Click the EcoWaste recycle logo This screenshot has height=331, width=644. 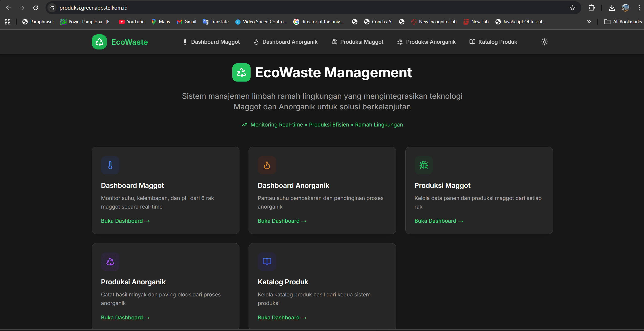99,42
